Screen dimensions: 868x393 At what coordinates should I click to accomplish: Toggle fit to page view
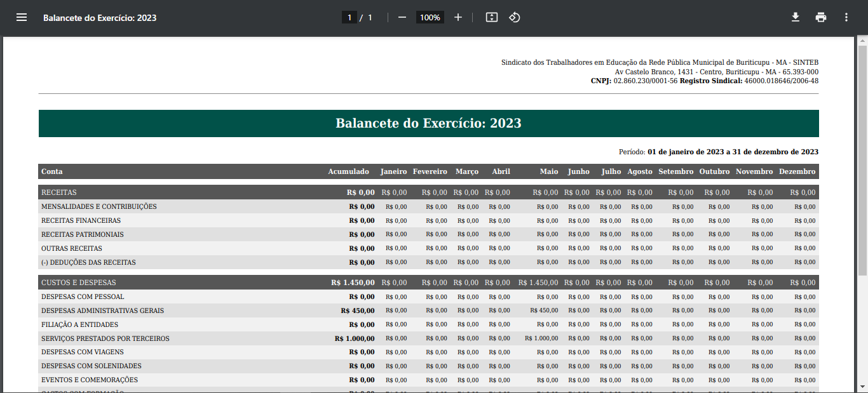coord(491,18)
